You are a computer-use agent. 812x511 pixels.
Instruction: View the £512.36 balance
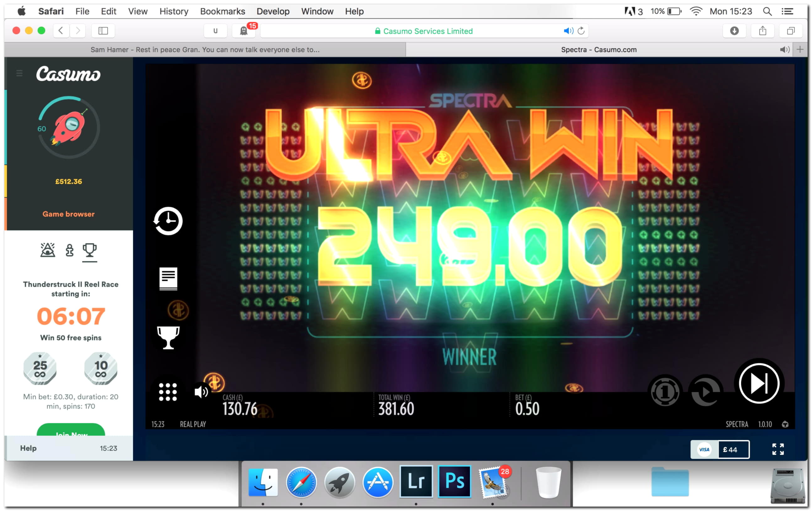pos(68,181)
